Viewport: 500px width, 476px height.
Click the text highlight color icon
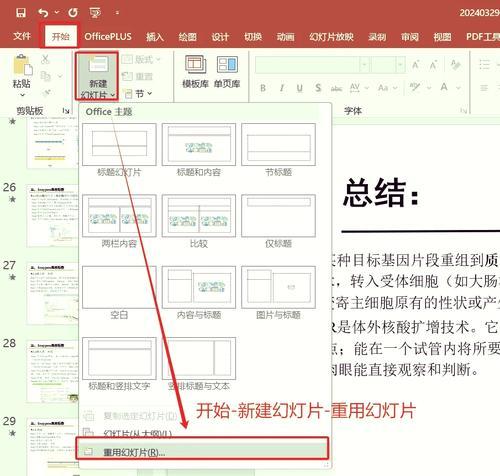click(x=415, y=88)
